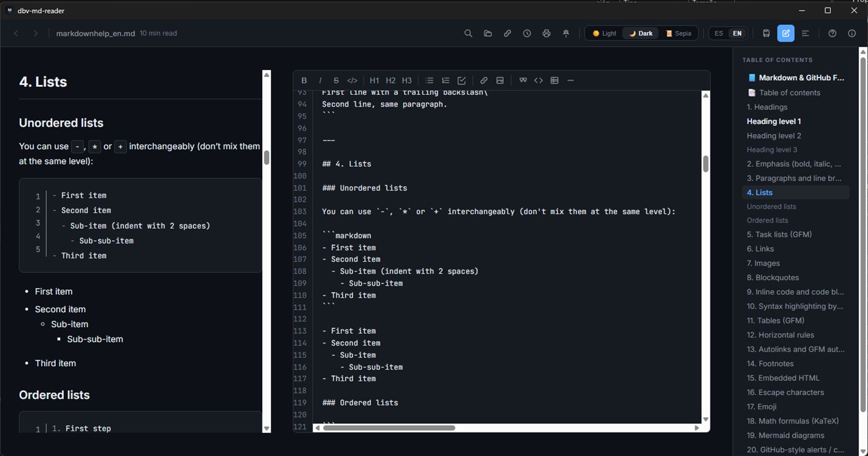The image size is (868, 456).
Task: Insert H2 heading
Action: click(390, 81)
